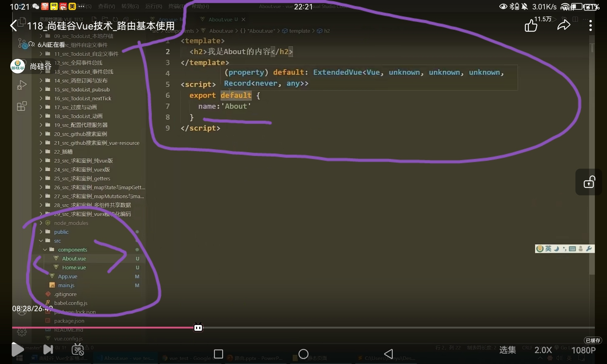Open About.vue in the file explorer

pos(74,259)
